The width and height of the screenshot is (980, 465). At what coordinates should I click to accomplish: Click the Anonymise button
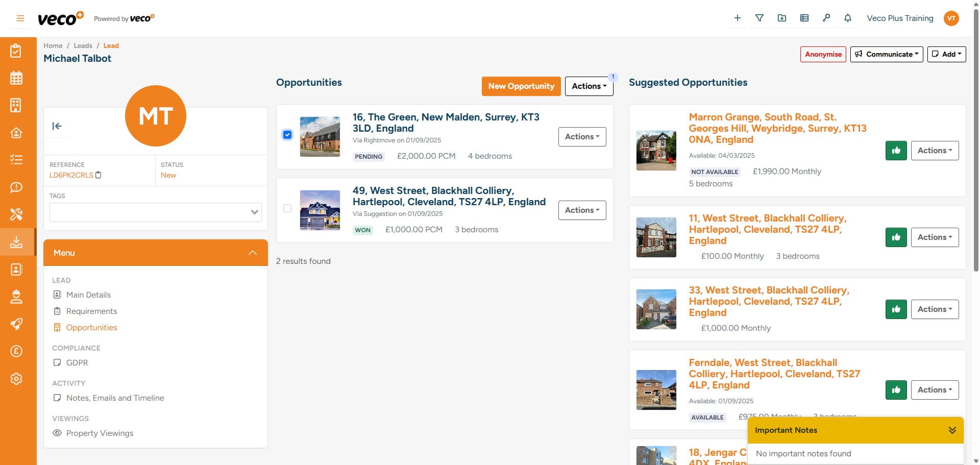[x=823, y=54]
